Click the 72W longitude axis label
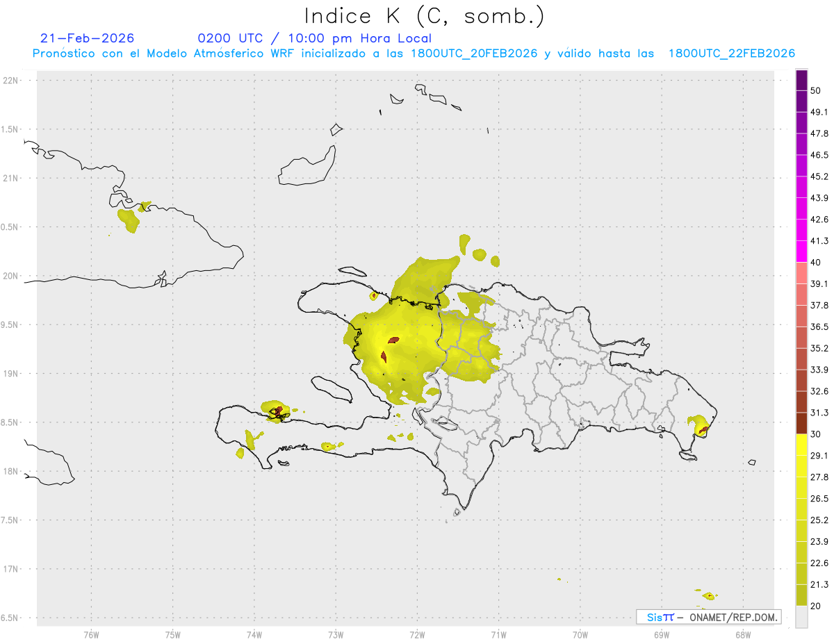Screen dimensions: 834x644 pyautogui.click(x=417, y=634)
